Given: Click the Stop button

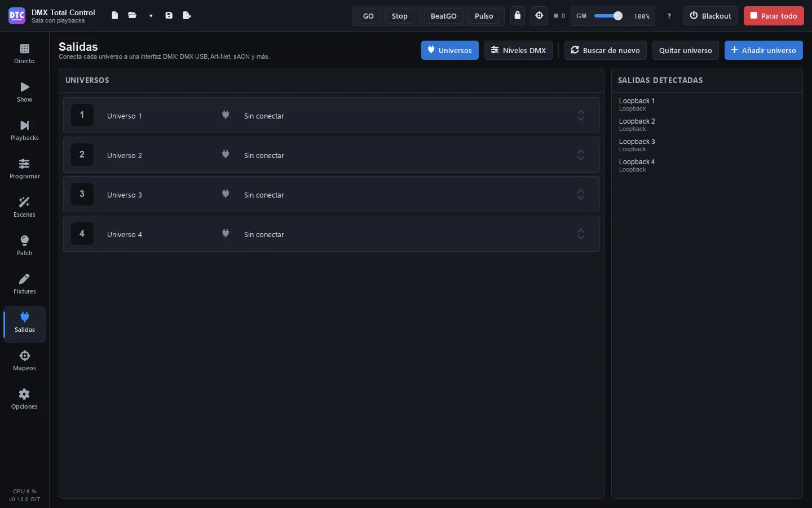Looking at the screenshot, I should (x=400, y=16).
